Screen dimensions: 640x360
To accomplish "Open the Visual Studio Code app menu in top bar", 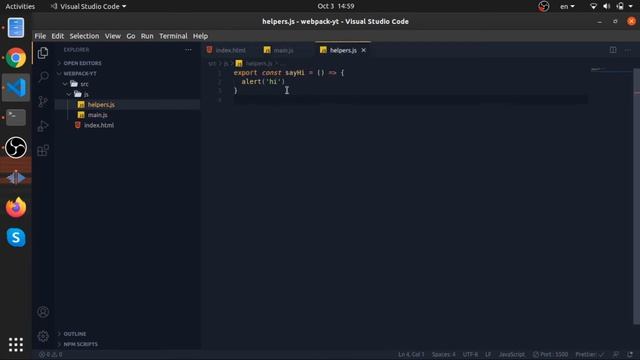I will pos(88,6).
